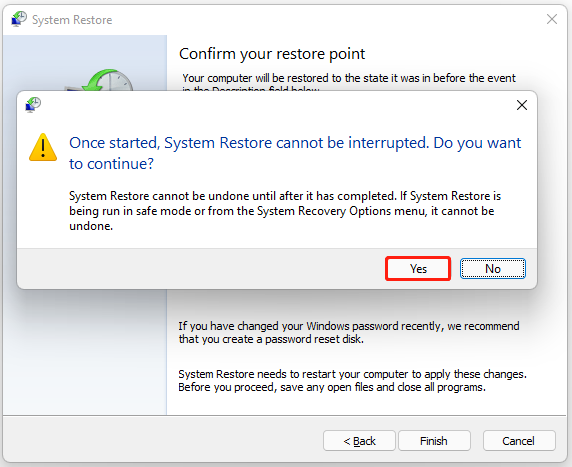
Task: Click the Finish button
Action: (434, 441)
